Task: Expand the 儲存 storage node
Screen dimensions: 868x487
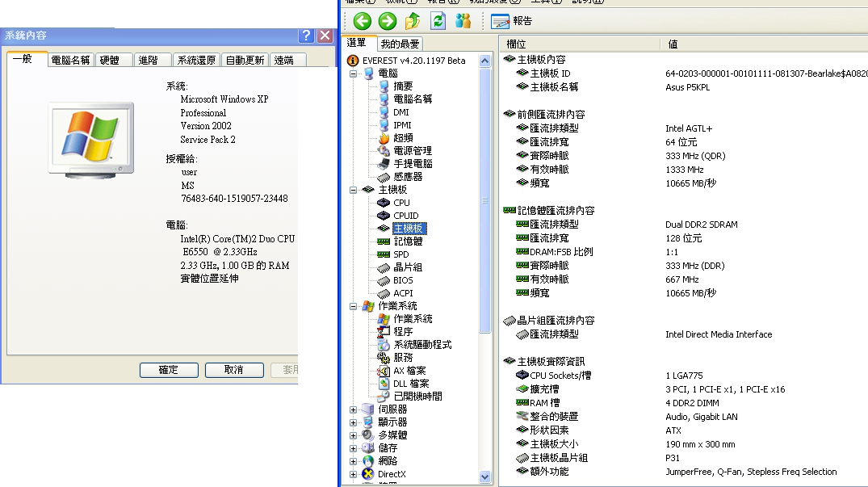Action: tap(353, 448)
